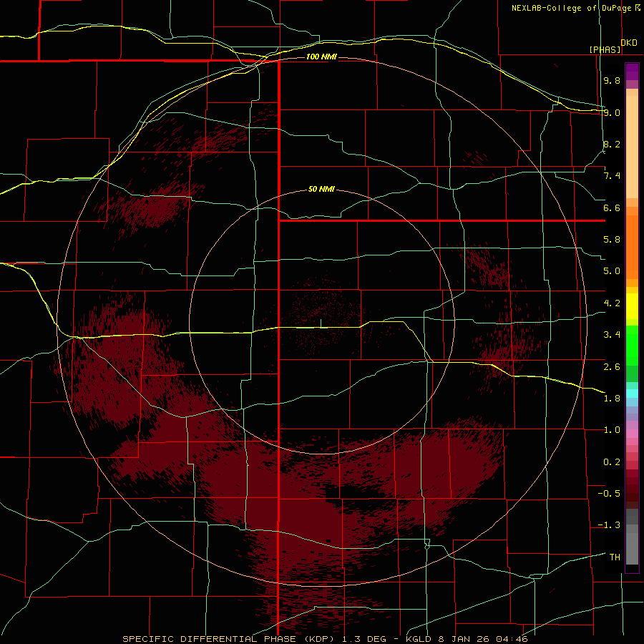Click the TH threshold legend label
The width and height of the screenshot is (644, 644).
click(615, 557)
